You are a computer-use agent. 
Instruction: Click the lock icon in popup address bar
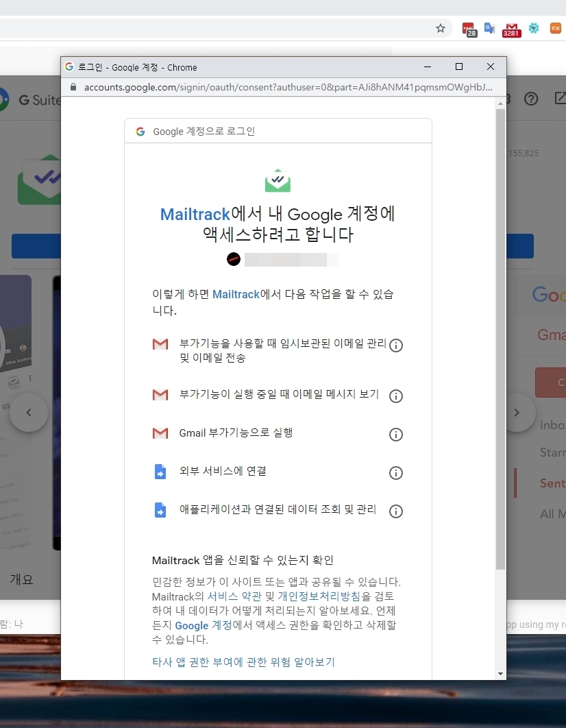73,87
